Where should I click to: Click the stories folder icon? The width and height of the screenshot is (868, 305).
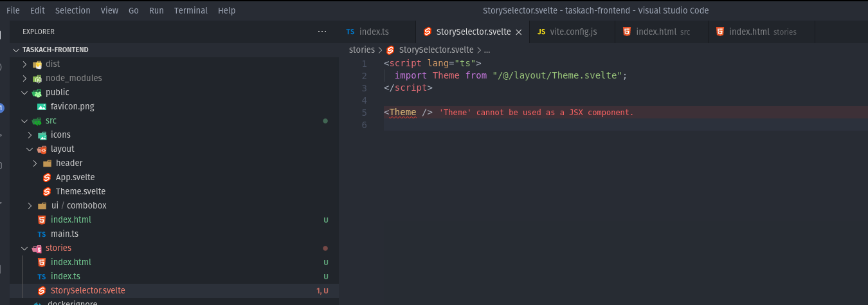(37, 248)
